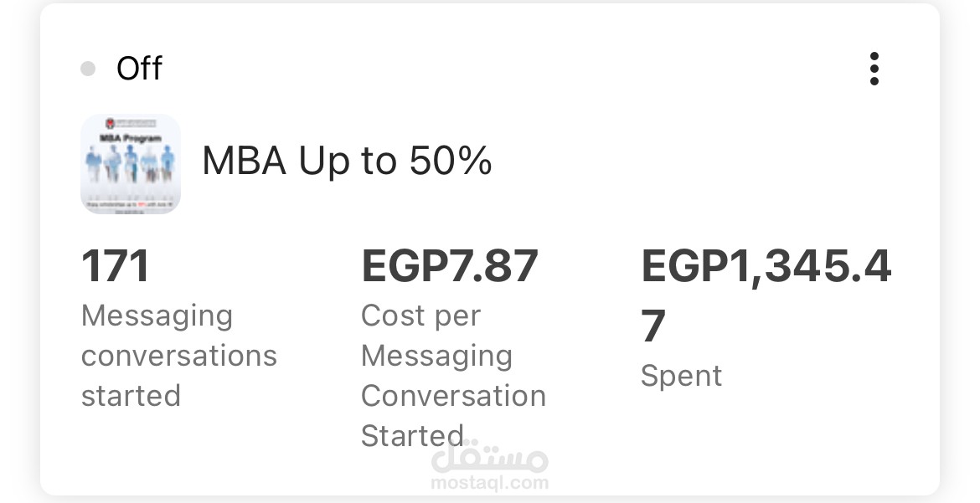This screenshot has width=980, height=503.
Task: Click the gray status dot indicator
Action: point(88,69)
